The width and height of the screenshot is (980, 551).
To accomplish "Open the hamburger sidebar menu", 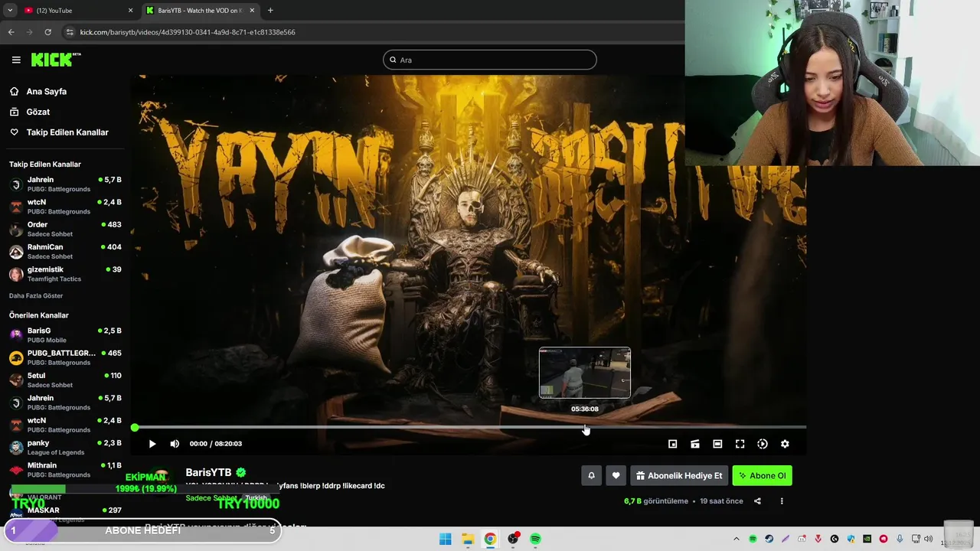I will pyautogui.click(x=16, y=60).
